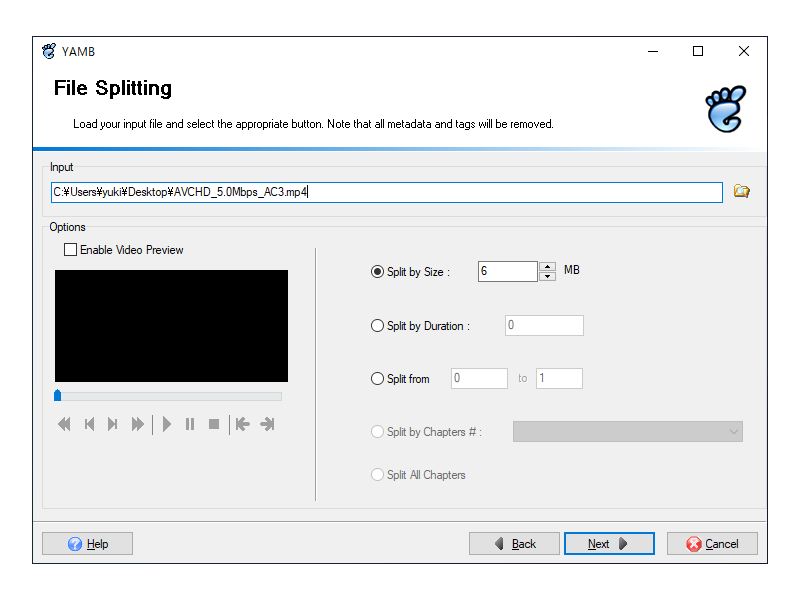Proceed with the Next button

coord(609,543)
